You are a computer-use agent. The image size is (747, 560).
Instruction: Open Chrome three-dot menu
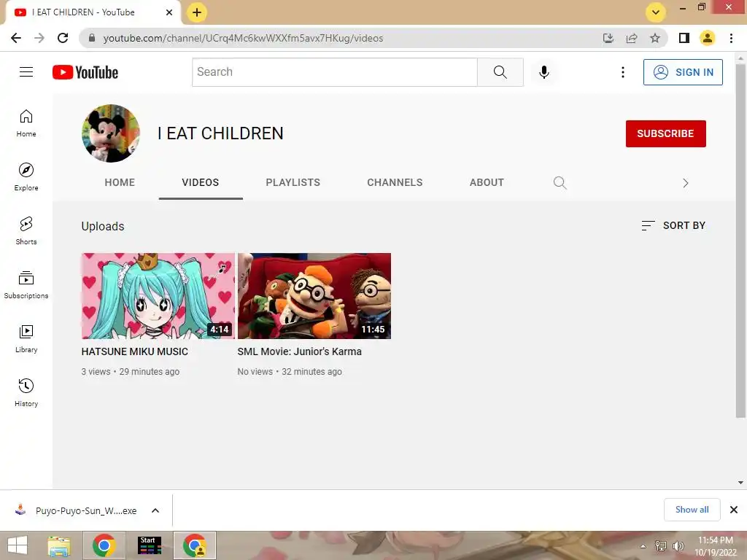pyautogui.click(x=731, y=38)
